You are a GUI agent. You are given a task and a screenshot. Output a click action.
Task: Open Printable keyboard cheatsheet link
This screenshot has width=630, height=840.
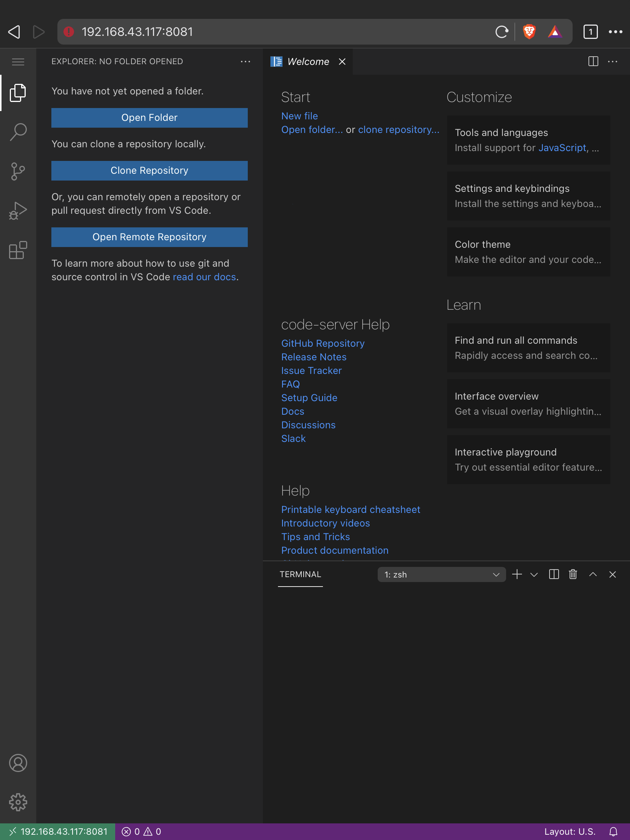point(351,510)
